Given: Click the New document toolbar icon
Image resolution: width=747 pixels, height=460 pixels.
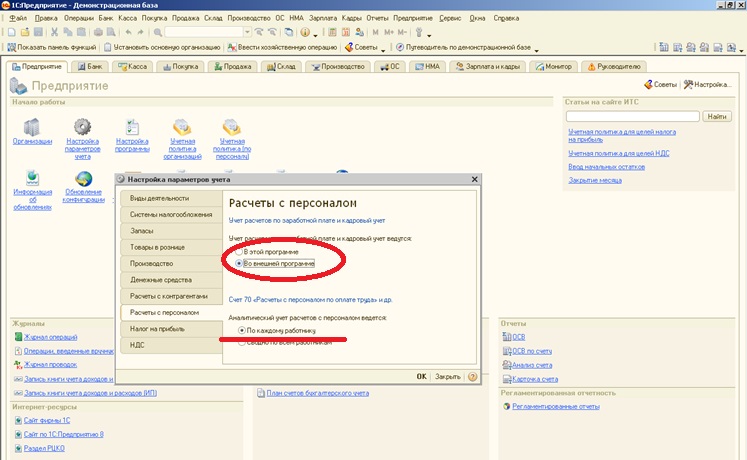Looking at the screenshot, I should coord(11,32).
